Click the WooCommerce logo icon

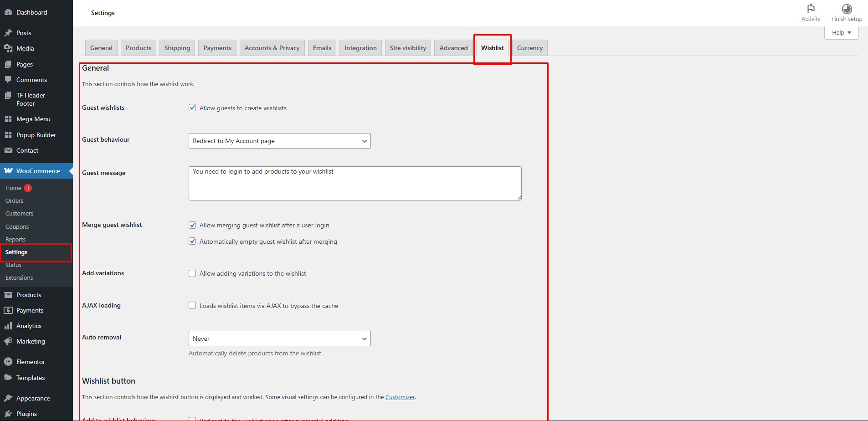coord(8,171)
